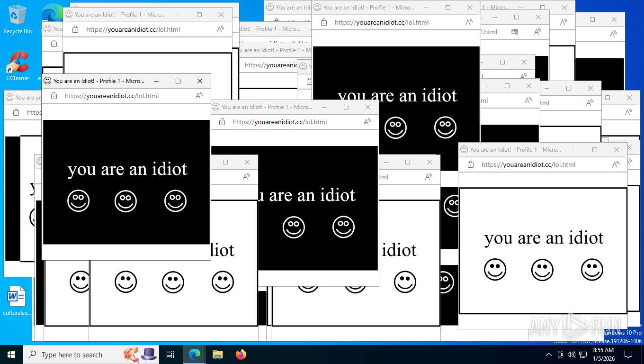Open the culturalsu... Word document on desktop

tap(18, 300)
